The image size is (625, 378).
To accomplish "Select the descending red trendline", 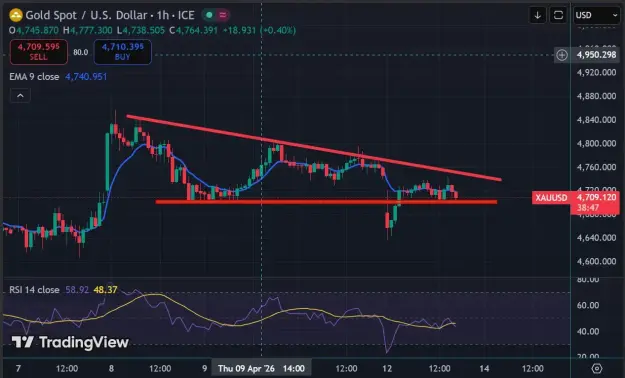I will tap(314, 148).
